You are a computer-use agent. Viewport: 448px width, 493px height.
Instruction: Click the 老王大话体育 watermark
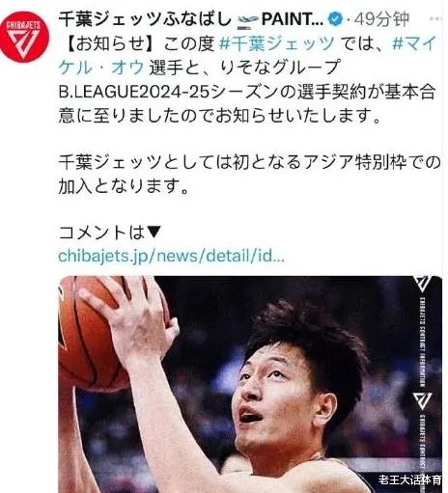(x=409, y=479)
